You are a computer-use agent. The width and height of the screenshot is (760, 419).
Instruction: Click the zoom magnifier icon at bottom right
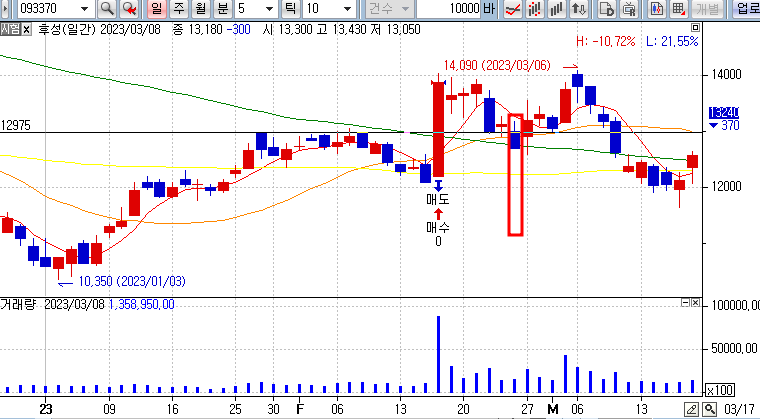[709, 410]
